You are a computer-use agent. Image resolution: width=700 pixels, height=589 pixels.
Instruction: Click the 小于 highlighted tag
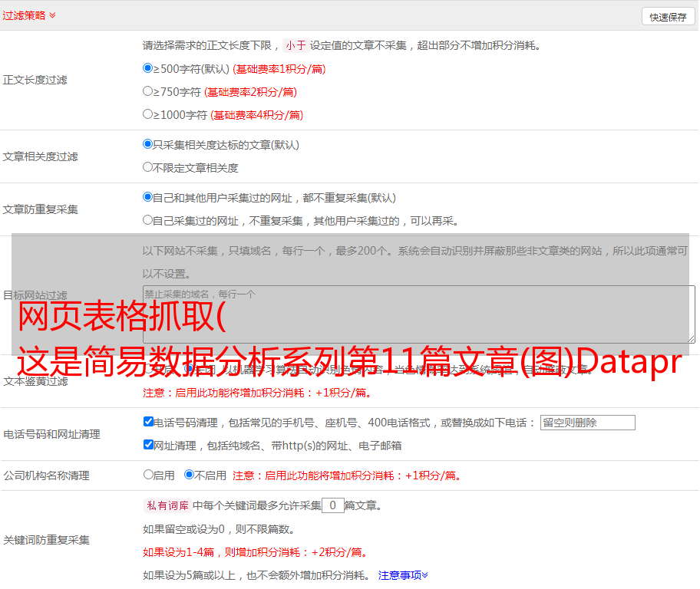tap(296, 45)
